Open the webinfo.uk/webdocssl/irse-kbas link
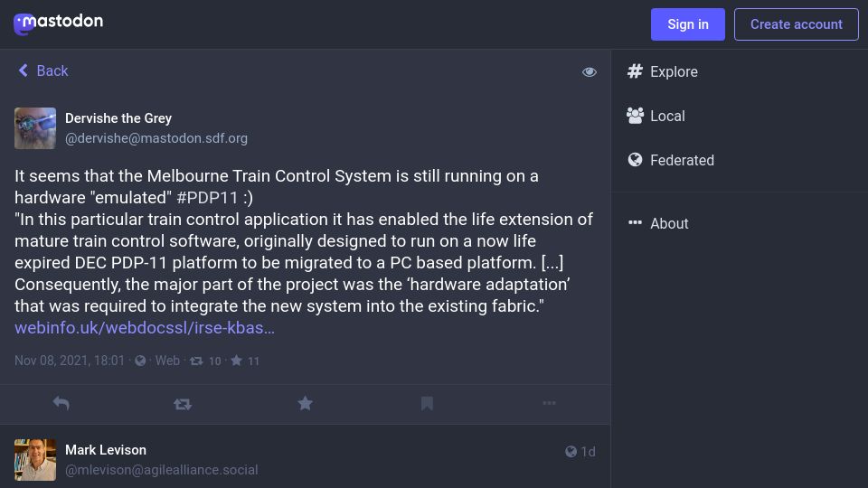Viewport: 868px width, 488px height. 145,327
